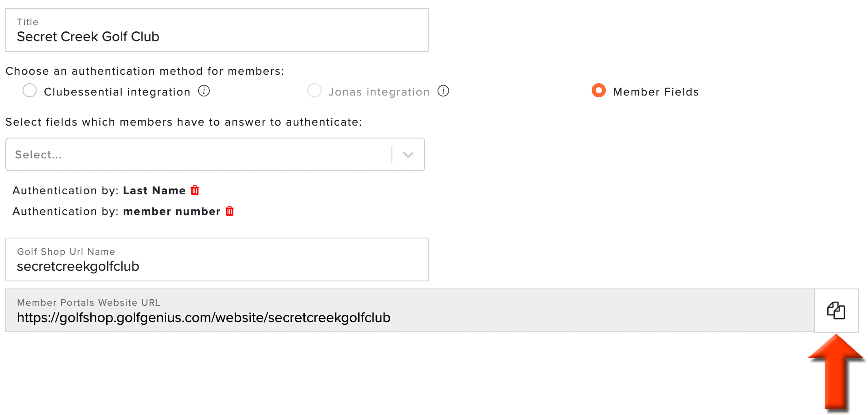Open the Select... fields combo box
This screenshot has height=415, width=868.
(x=215, y=154)
